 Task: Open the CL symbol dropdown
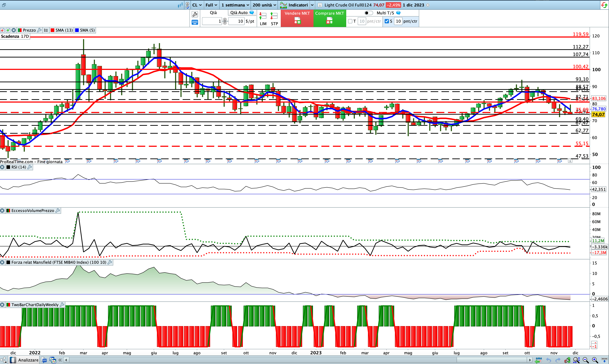pyautogui.click(x=197, y=5)
